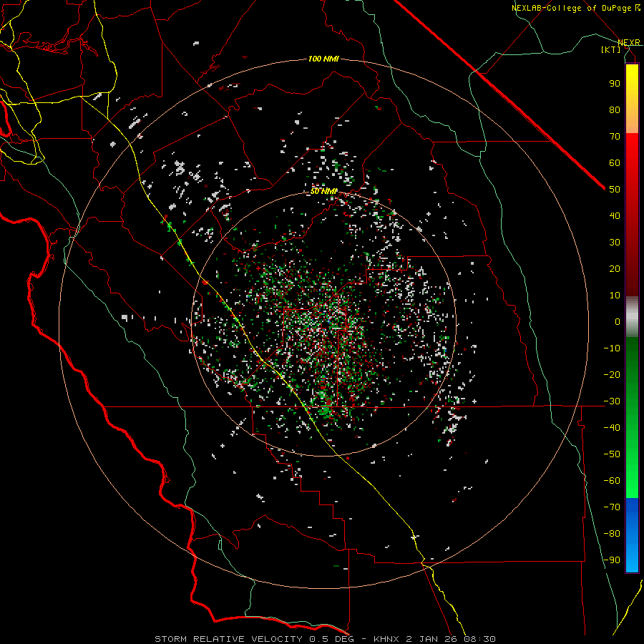Select the 50 value on the velocity scale
644x644 pixels.
tap(615, 190)
